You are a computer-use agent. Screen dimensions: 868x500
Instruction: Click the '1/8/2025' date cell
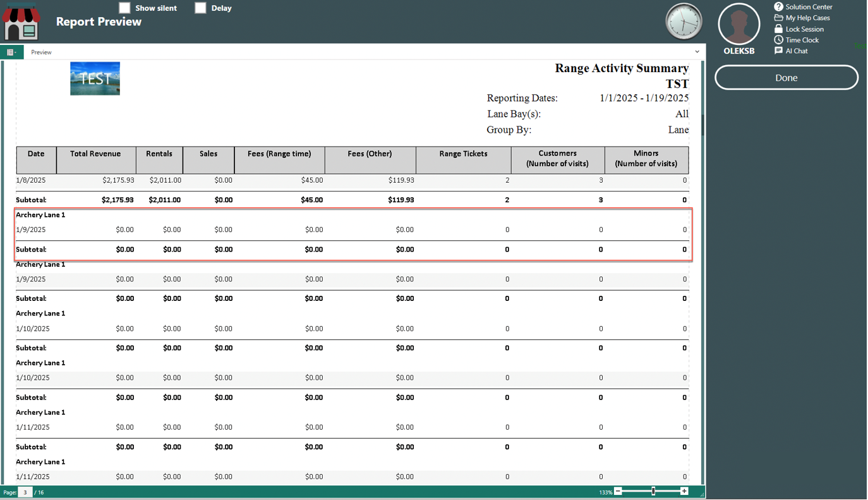(31, 180)
